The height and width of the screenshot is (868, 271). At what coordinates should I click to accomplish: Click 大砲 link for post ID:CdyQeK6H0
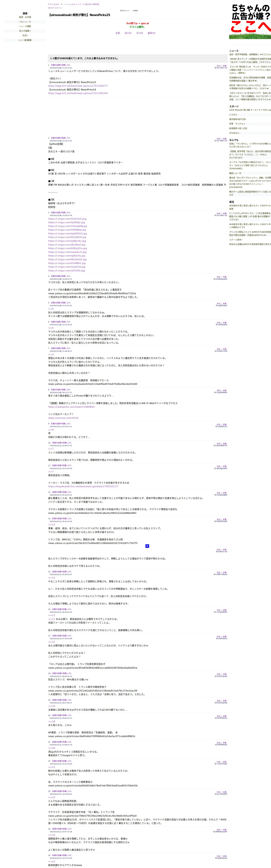(x=225, y=391)
